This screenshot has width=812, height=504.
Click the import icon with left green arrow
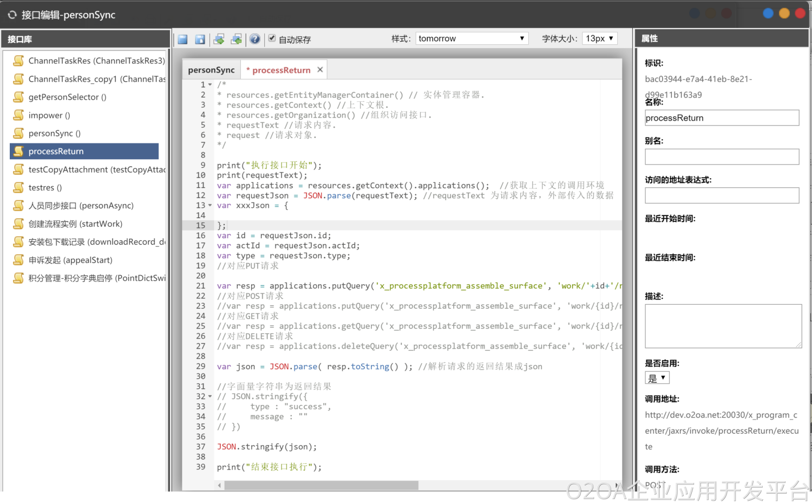[x=236, y=39]
